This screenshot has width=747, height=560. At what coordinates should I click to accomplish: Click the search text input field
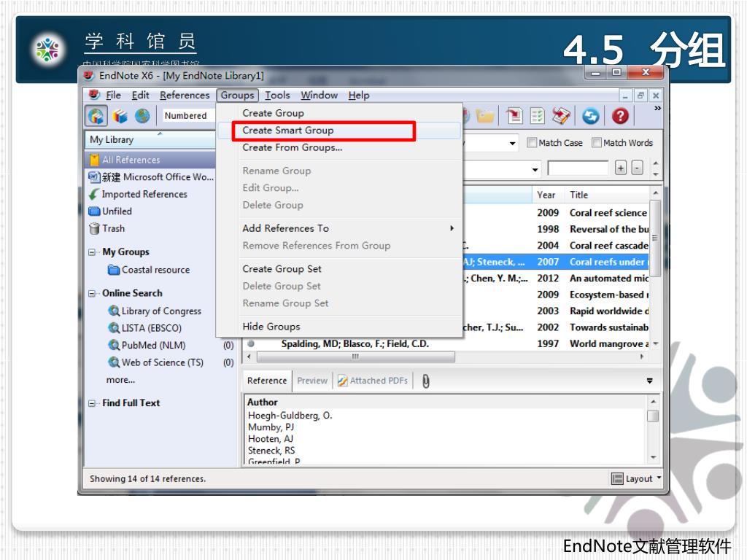coord(578,168)
